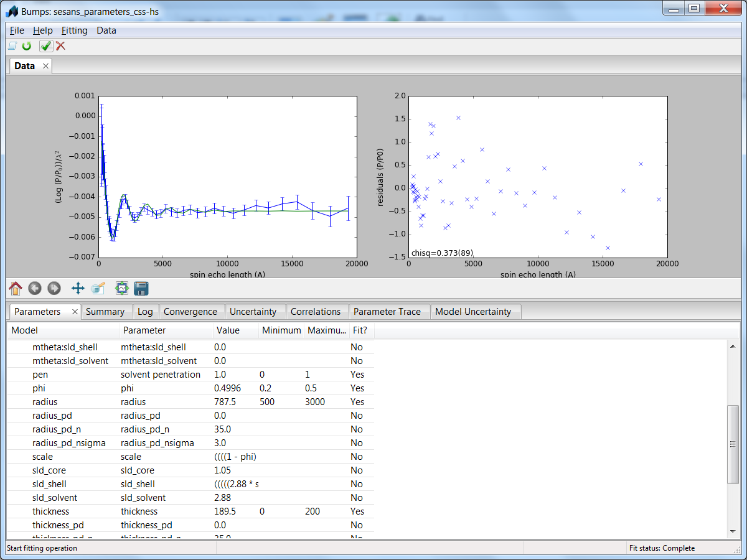This screenshot has width=747, height=560.
Task: Reset plot view with the Home icon
Action: point(16,288)
